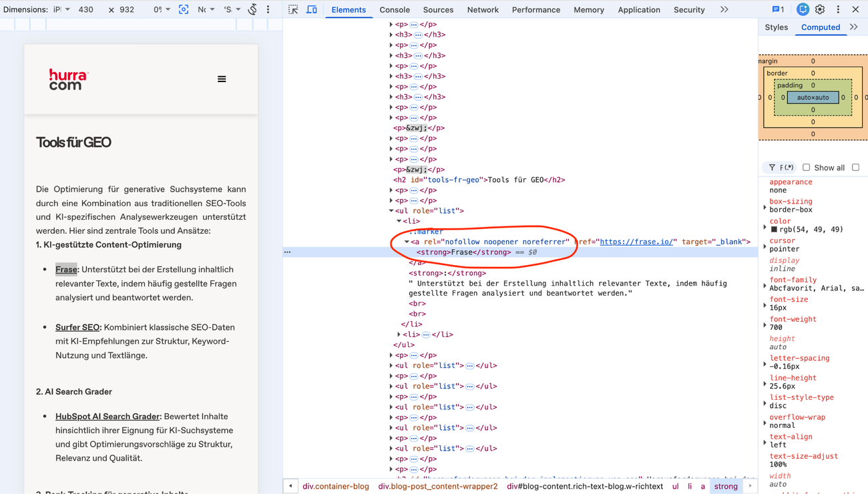Open the Surfer SEO link
The height and width of the screenshot is (494, 868).
(77, 327)
